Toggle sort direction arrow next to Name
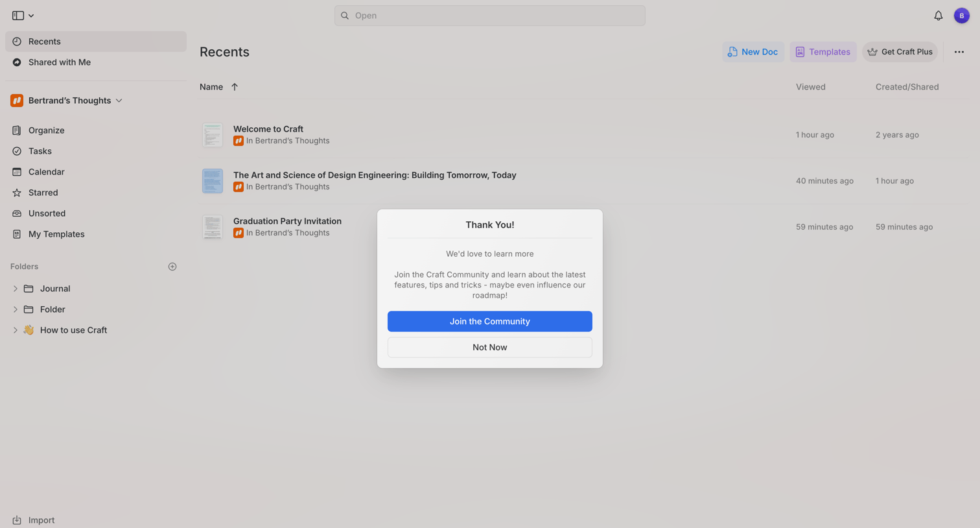 [x=235, y=87]
